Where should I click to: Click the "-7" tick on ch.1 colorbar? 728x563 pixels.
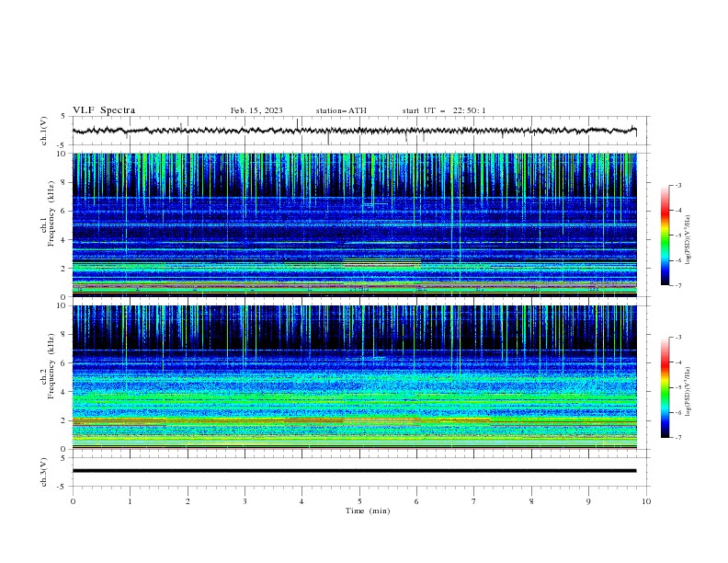pos(678,286)
